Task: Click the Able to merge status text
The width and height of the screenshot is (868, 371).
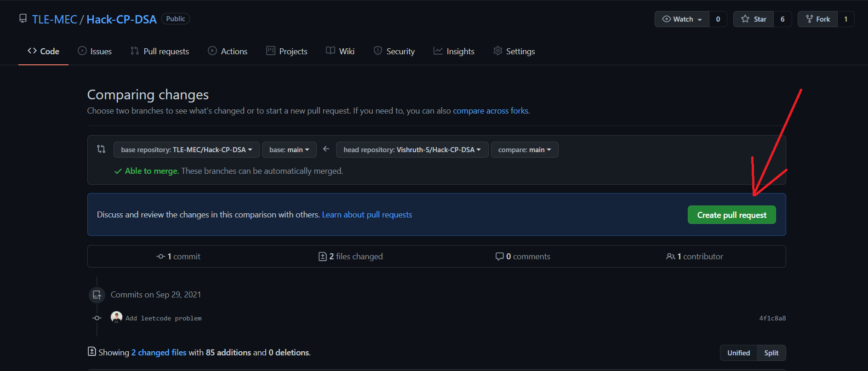Action: 152,171
